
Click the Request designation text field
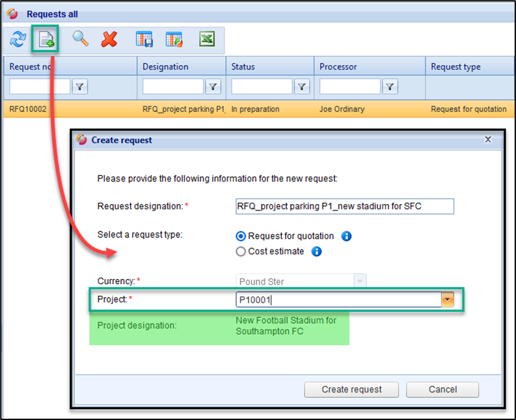(x=344, y=206)
